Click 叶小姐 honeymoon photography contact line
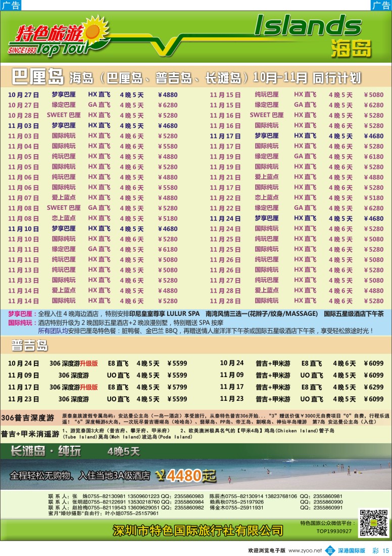Viewport: 392px width, 556px height. pos(104,514)
